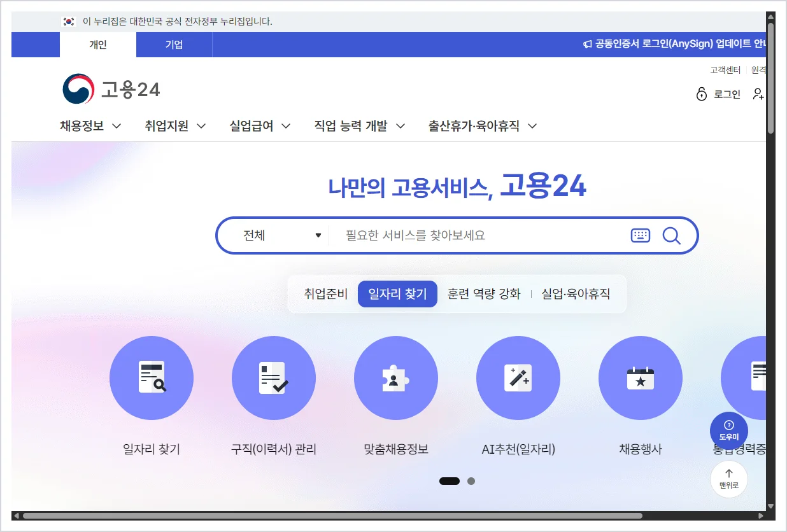Select the 일자리 찾기 tab
787x532 pixels.
397,294
